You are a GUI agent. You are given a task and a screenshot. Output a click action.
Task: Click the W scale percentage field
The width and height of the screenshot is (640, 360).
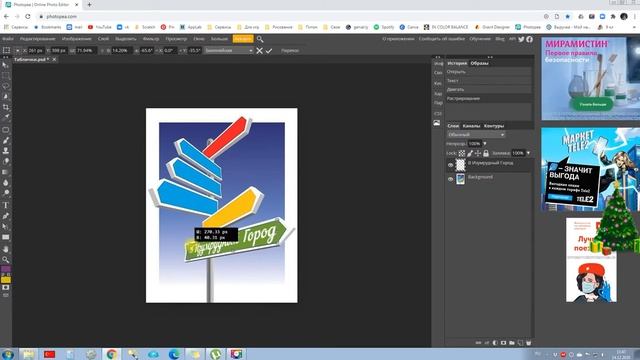(x=86, y=51)
